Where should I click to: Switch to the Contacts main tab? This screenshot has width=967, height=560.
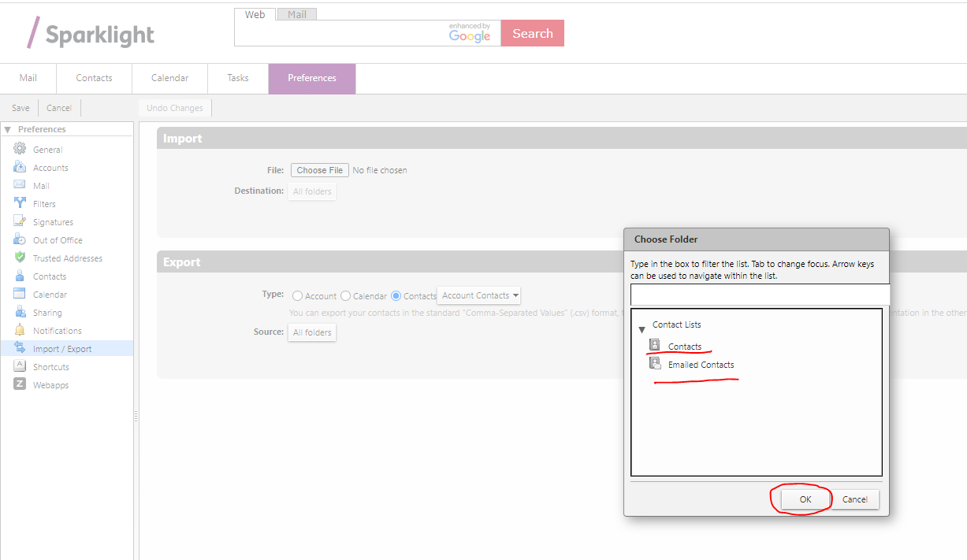[94, 78]
